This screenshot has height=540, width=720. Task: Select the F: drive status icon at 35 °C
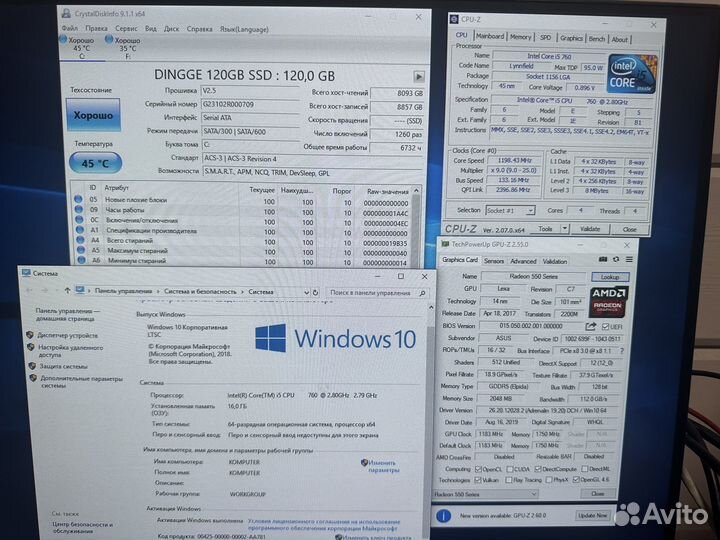point(123,48)
